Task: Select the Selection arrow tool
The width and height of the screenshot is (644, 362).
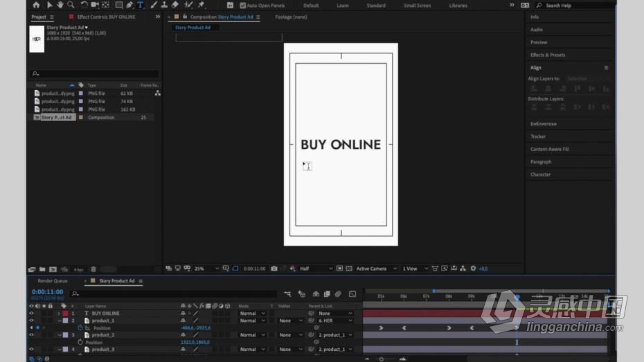Action: 49,5
